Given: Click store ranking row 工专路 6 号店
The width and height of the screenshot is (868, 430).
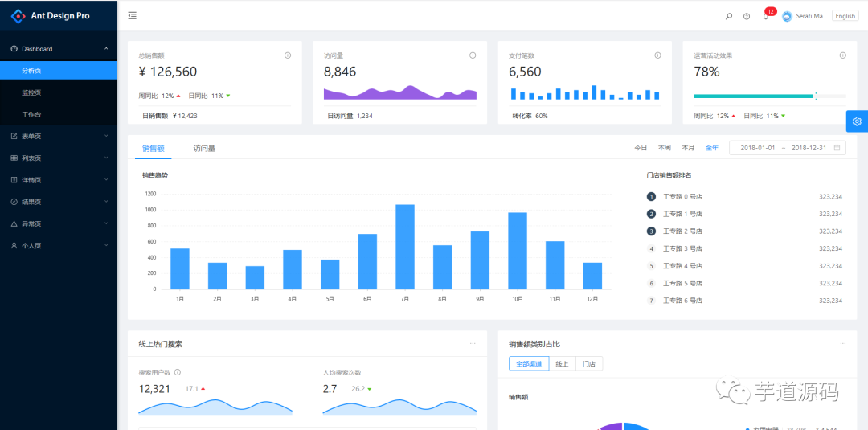Looking at the screenshot, I should pos(744,301).
